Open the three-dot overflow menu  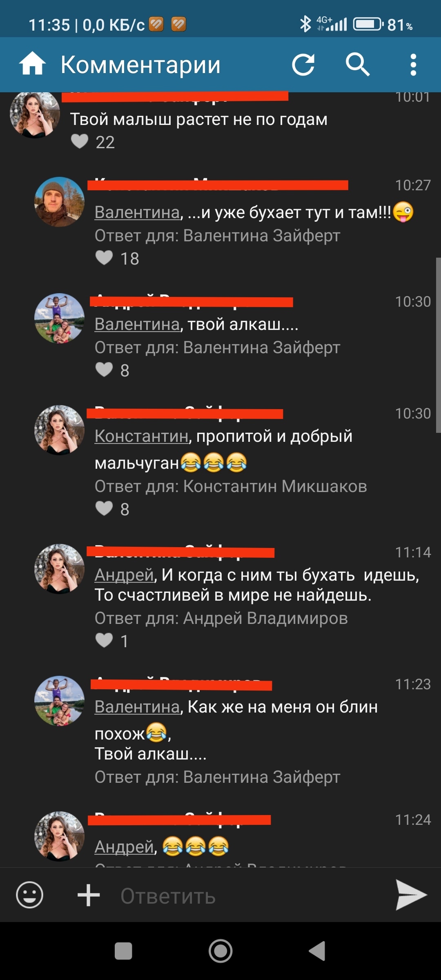pyautogui.click(x=413, y=65)
